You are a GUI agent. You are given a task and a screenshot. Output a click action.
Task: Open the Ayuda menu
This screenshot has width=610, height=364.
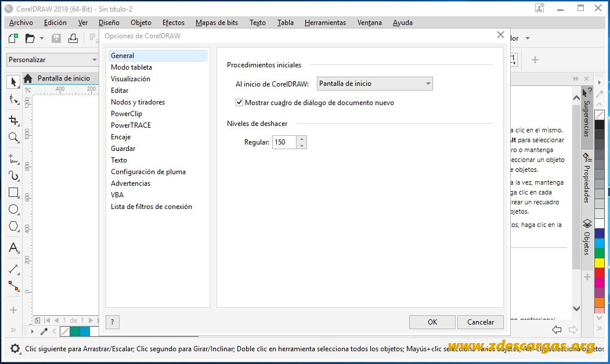pos(403,23)
